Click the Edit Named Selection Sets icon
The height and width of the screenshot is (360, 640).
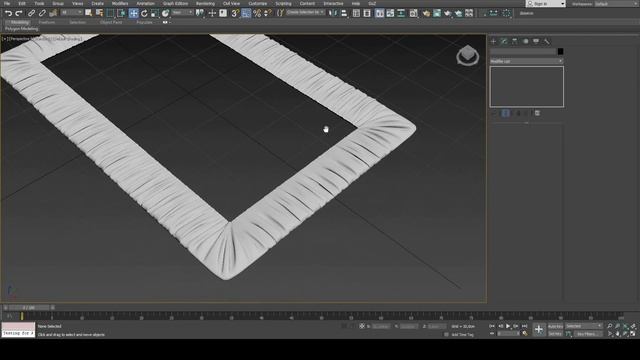(280, 13)
